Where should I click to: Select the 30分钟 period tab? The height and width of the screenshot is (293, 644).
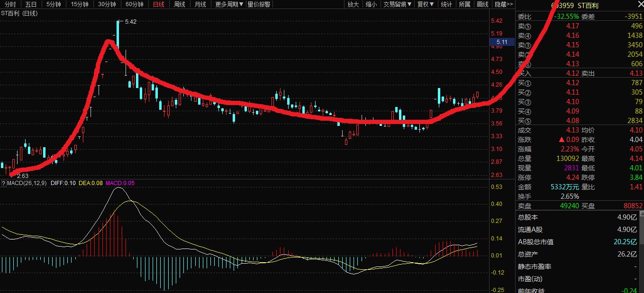pyautogui.click(x=107, y=4)
